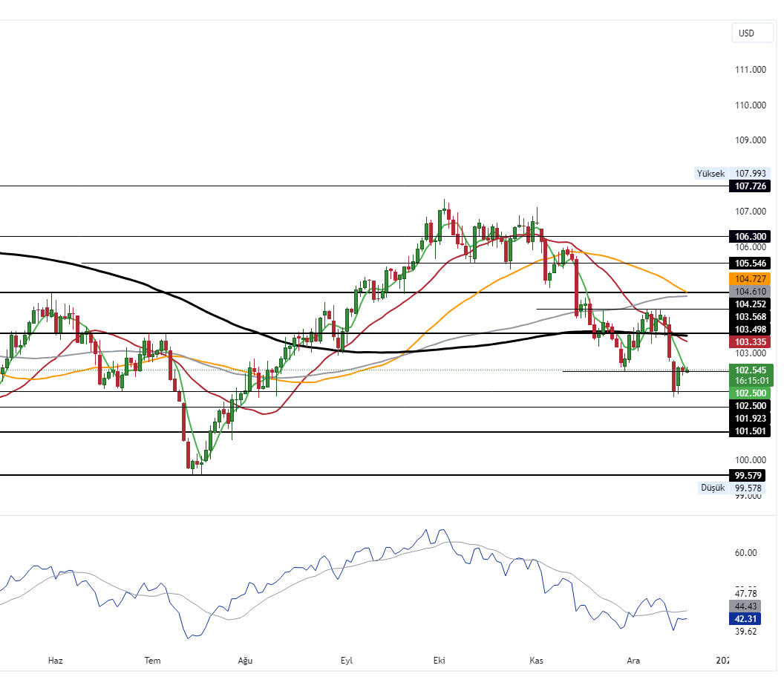784x697 pixels.
Task: Select the gray 44.43 indicator value
Action: click(x=746, y=606)
